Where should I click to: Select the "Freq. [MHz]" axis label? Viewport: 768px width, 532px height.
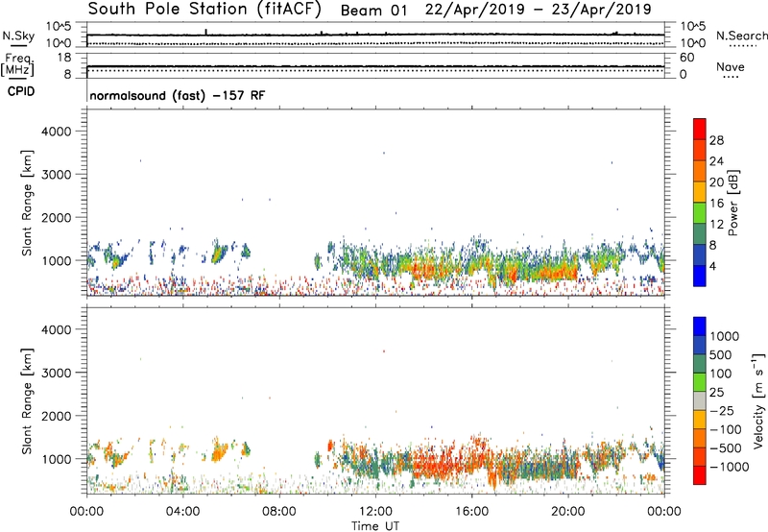pyautogui.click(x=17, y=65)
